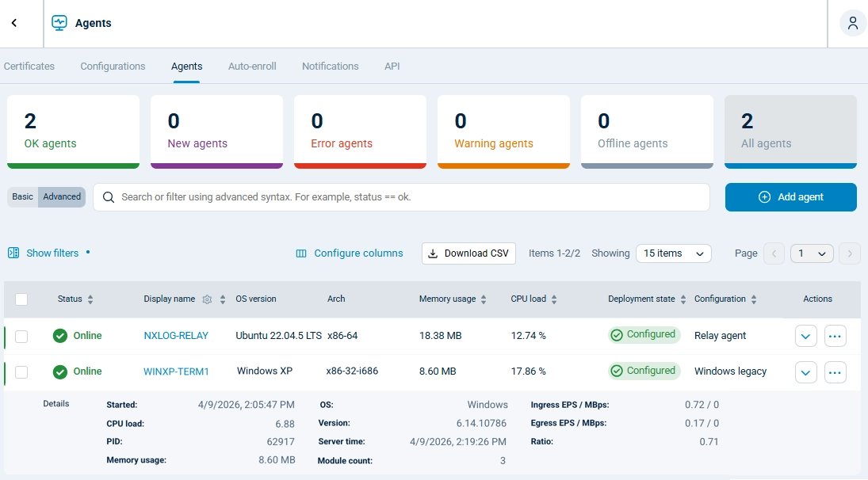868x480 pixels.
Task: Click the Online check icon for NXLOG-RELAY
Action: click(x=59, y=336)
